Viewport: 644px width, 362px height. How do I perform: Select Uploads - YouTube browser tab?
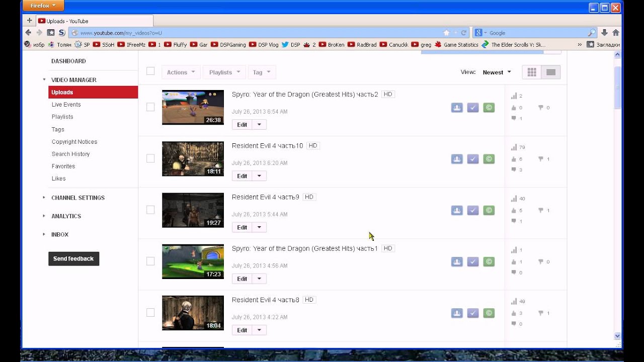(94, 21)
